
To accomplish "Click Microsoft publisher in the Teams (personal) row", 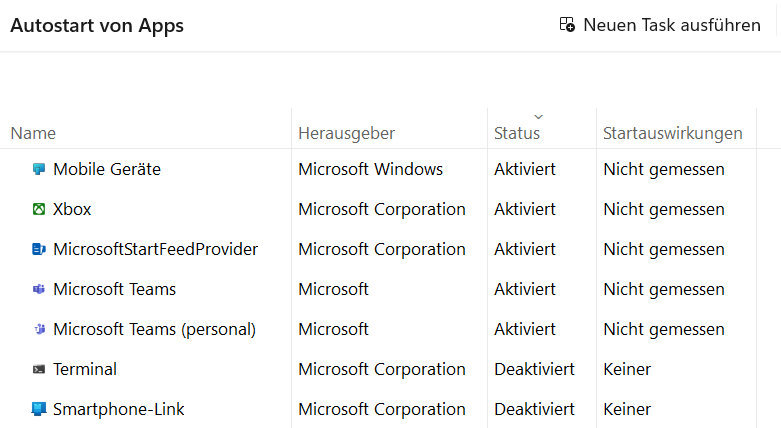I will (x=333, y=329).
